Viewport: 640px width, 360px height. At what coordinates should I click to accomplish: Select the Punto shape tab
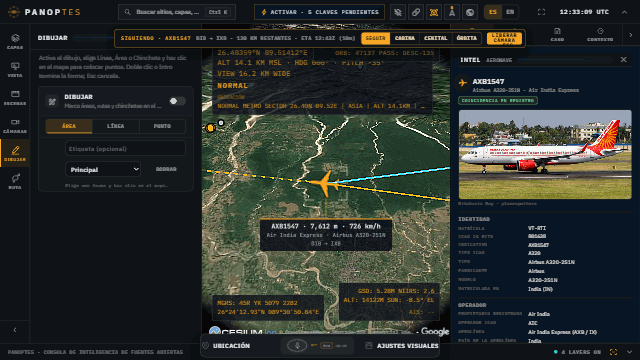click(162, 126)
